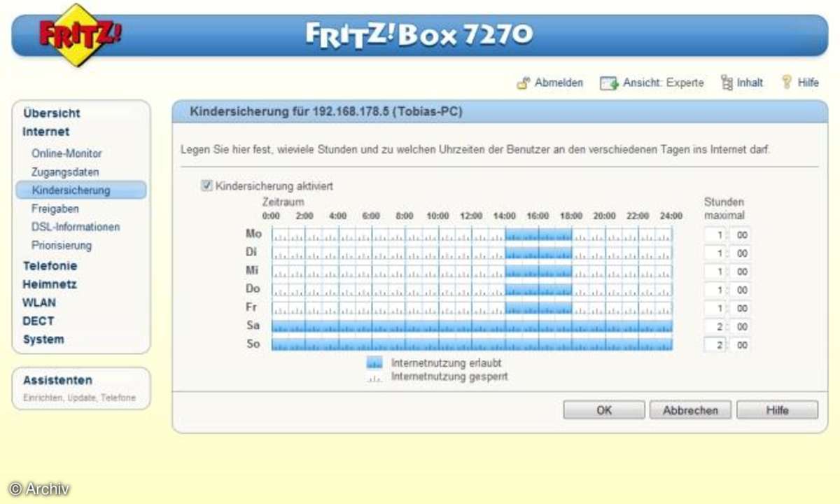Open Heimnetz in the sidebar
The width and height of the screenshot is (840, 504).
tap(50, 285)
